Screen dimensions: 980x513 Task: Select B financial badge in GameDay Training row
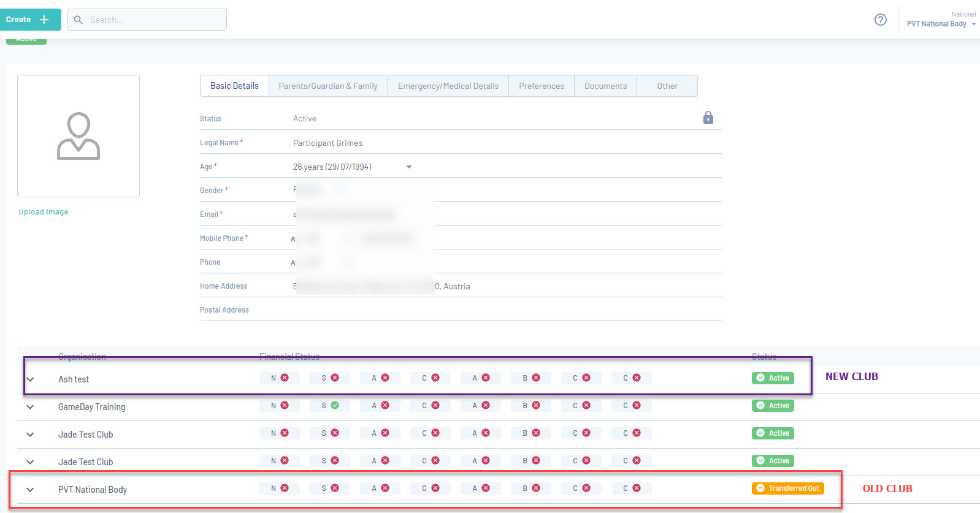click(531, 406)
